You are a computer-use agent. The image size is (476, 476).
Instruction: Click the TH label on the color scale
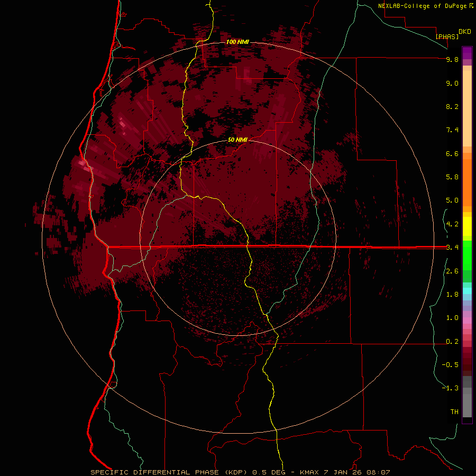(454, 411)
